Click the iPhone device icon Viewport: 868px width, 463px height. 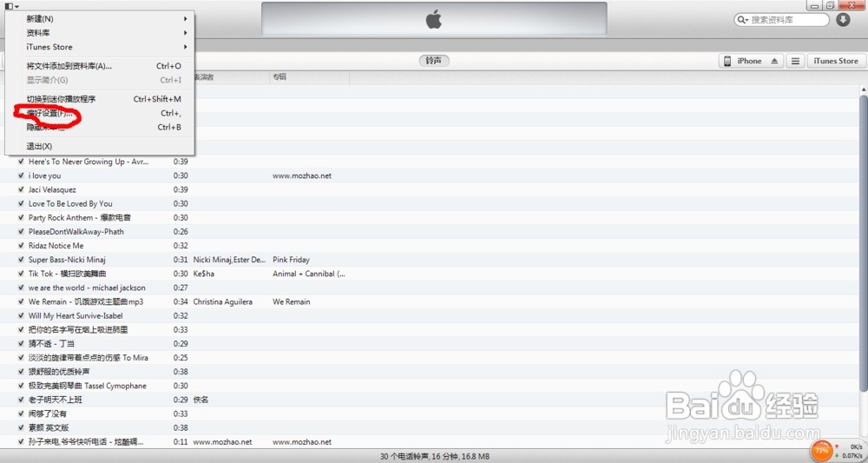(x=727, y=61)
